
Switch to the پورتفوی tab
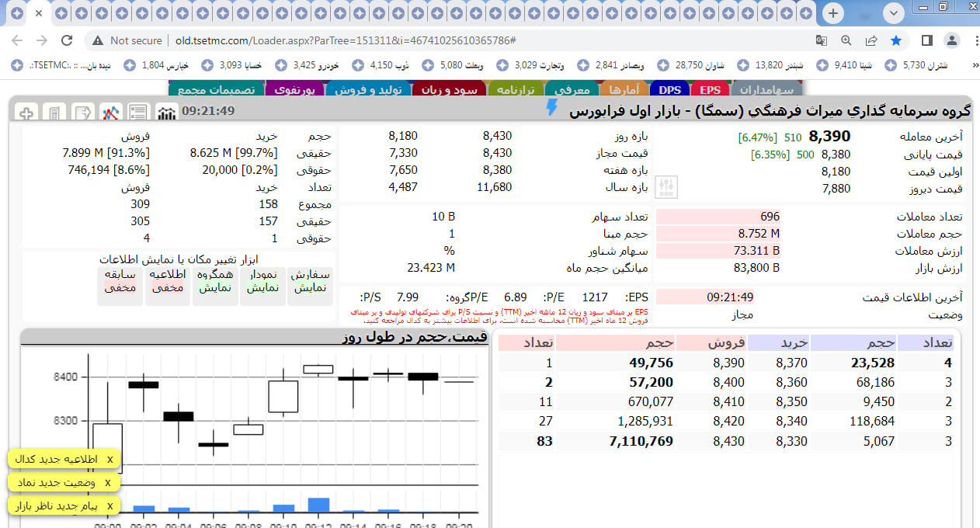pyautogui.click(x=294, y=89)
